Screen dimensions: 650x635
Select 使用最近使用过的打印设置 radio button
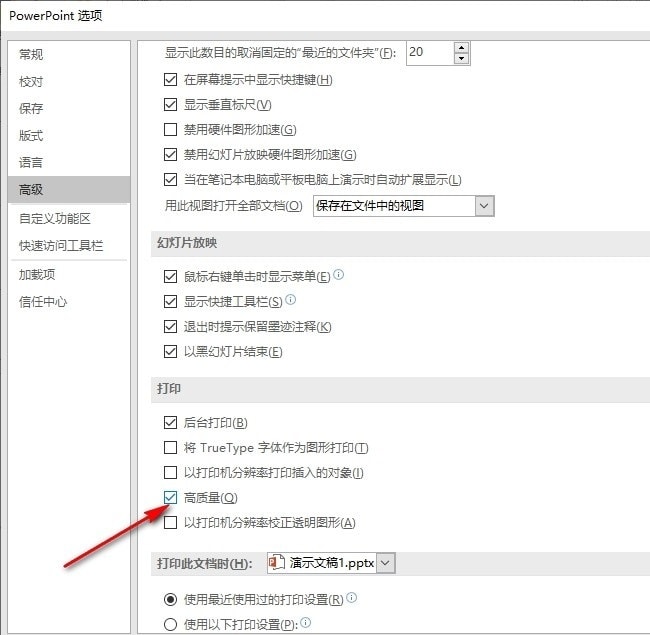169,599
